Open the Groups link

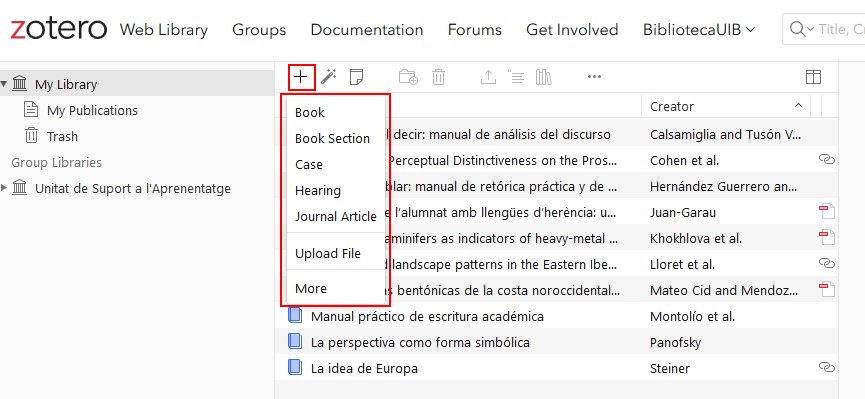pyautogui.click(x=259, y=29)
